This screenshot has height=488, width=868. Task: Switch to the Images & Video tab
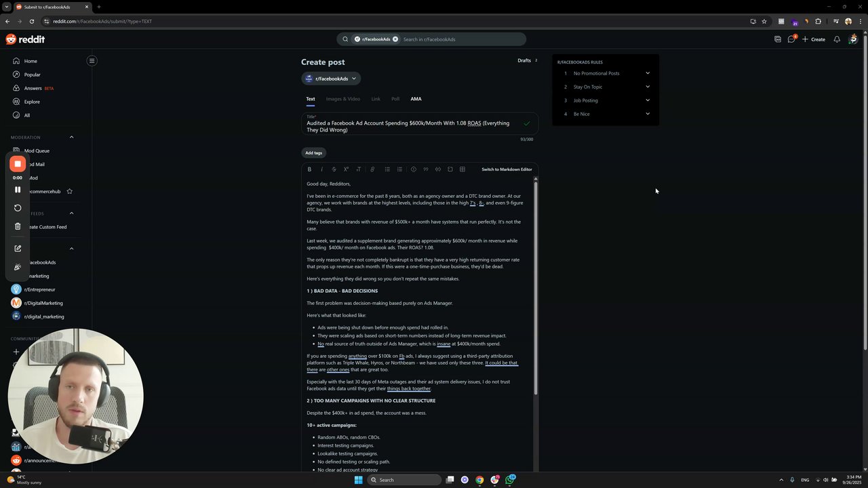pos(343,99)
